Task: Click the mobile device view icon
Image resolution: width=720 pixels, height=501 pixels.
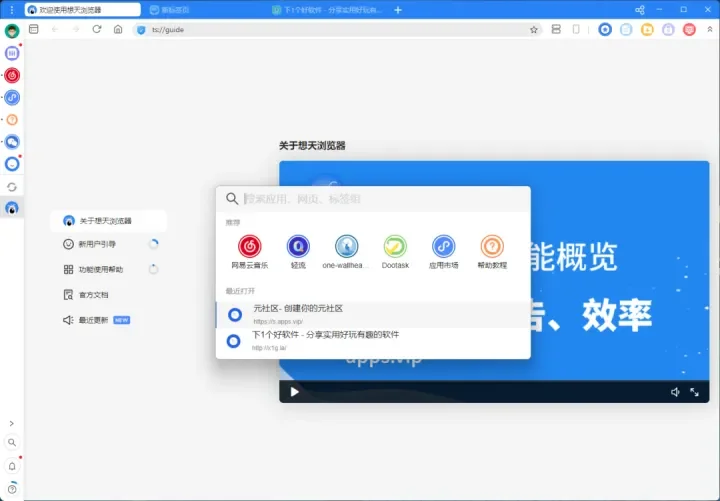Action: (x=576, y=29)
